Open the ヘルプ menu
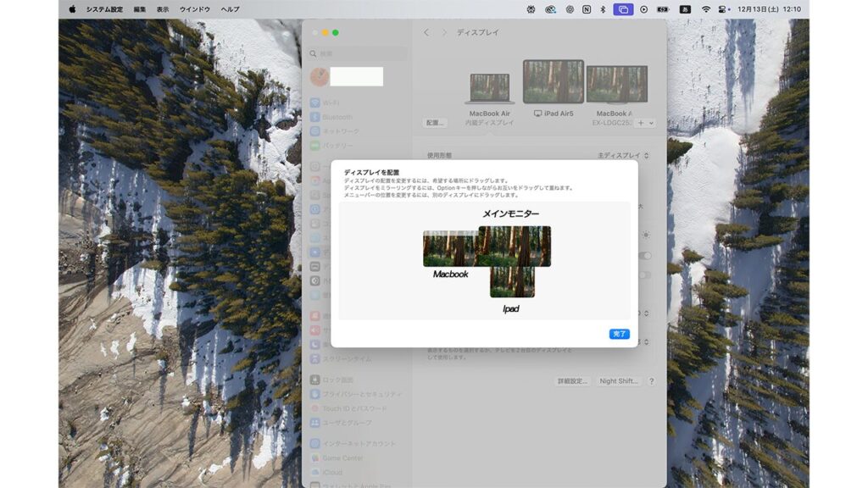Image resolution: width=868 pixels, height=488 pixels. [x=230, y=9]
